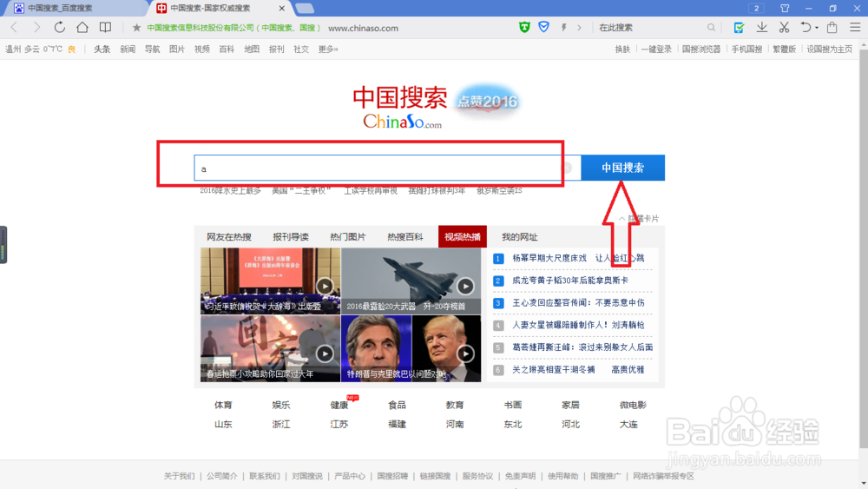This screenshot has width=868, height=489.
Task: Close the 中国搜索-国家权威搜索 tab
Action: pyautogui.click(x=282, y=9)
